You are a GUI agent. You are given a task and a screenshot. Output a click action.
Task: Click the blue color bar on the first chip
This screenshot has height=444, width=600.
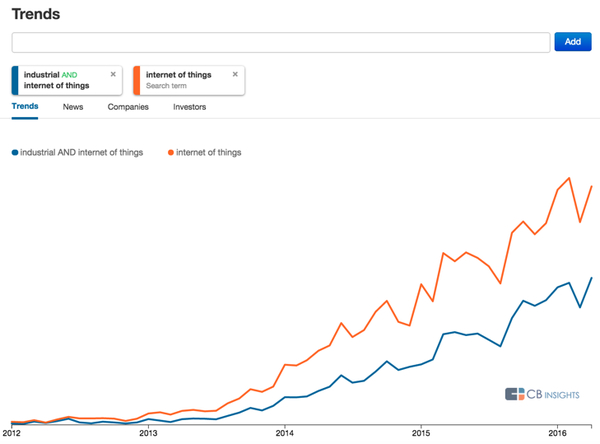point(15,80)
